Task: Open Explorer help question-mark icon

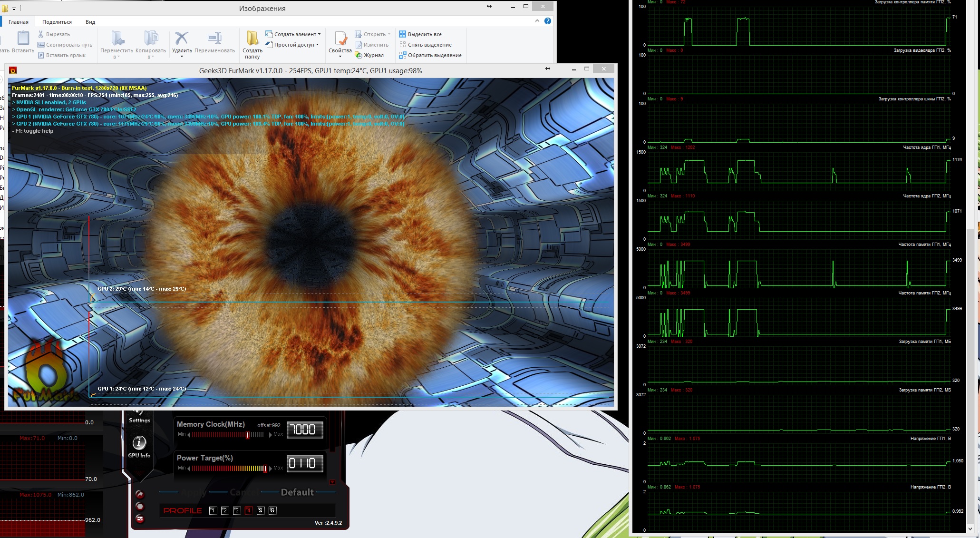Action: pos(548,21)
